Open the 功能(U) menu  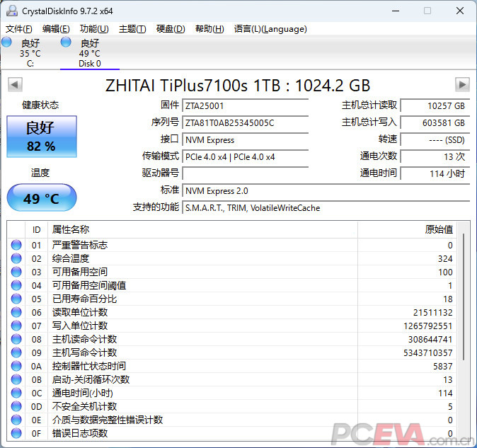[94, 29]
